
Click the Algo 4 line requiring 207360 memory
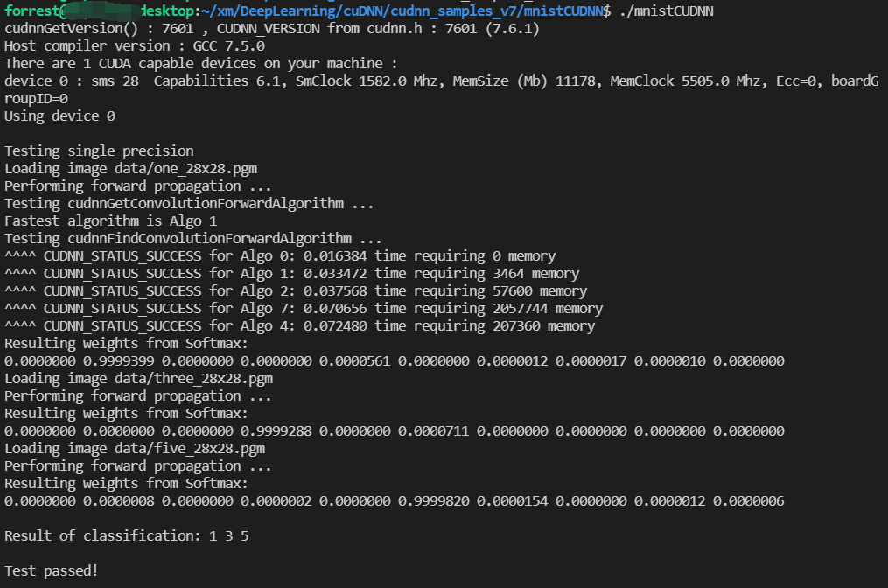point(300,327)
